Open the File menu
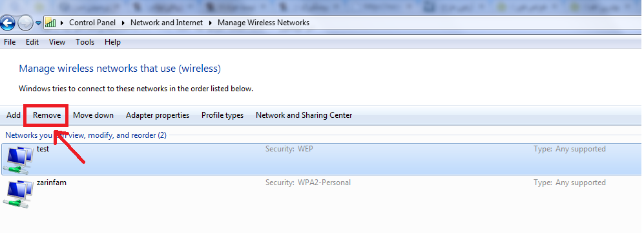This screenshot has width=644, height=233. (10, 42)
